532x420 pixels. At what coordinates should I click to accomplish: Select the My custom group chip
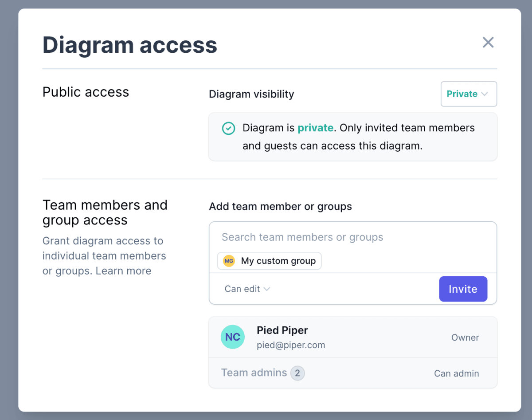[x=278, y=261]
